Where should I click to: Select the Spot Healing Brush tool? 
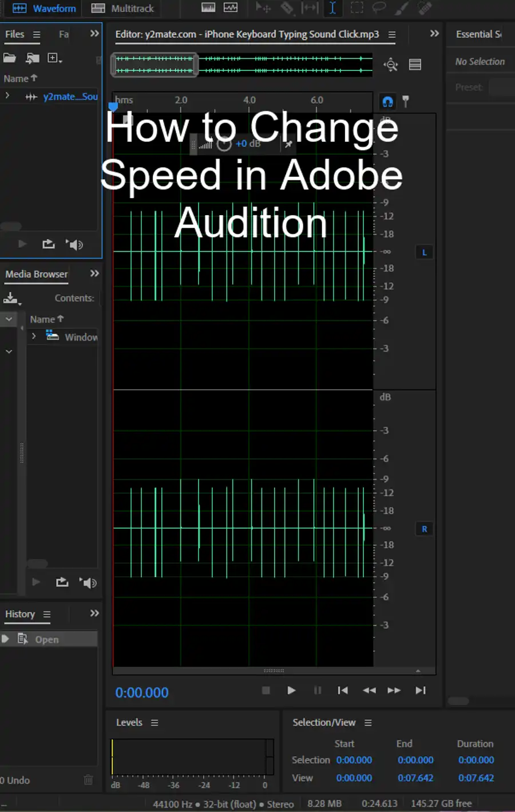tap(425, 8)
